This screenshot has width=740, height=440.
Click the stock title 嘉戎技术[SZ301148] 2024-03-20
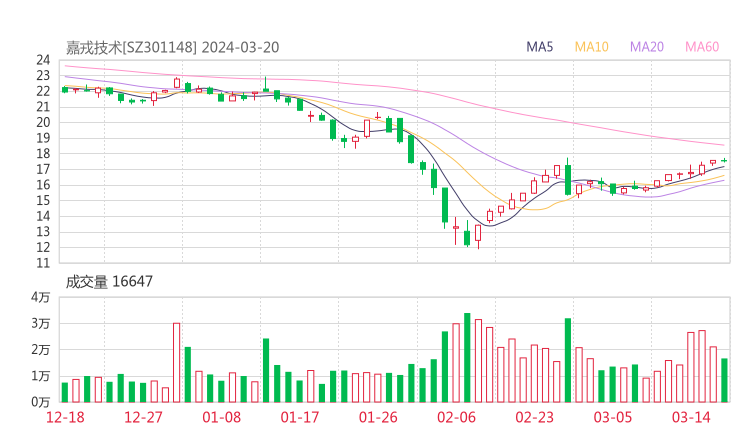tap(172, 48)
